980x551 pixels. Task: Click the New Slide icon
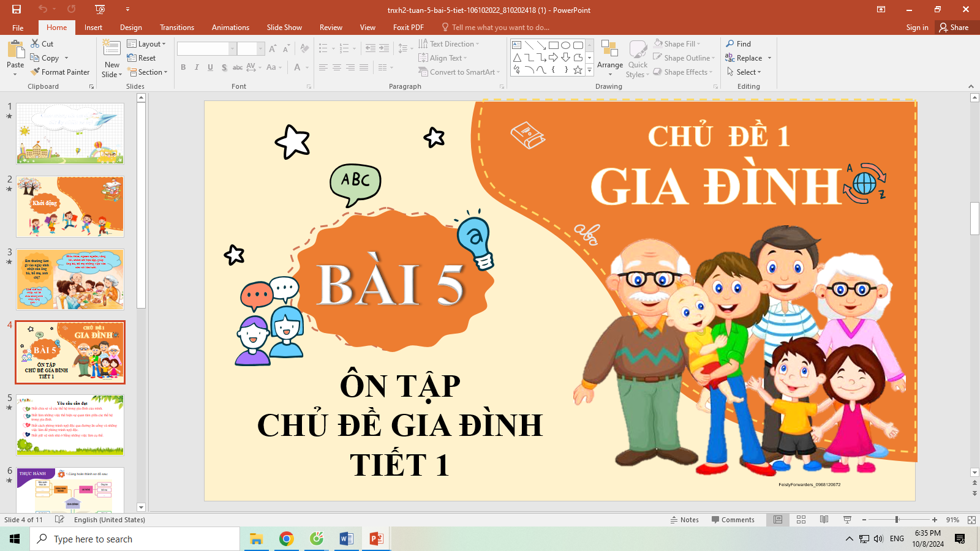(111, 48)
